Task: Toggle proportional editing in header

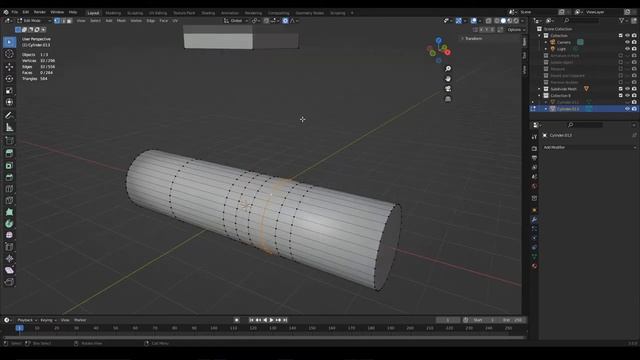Action: coord(285,20)
